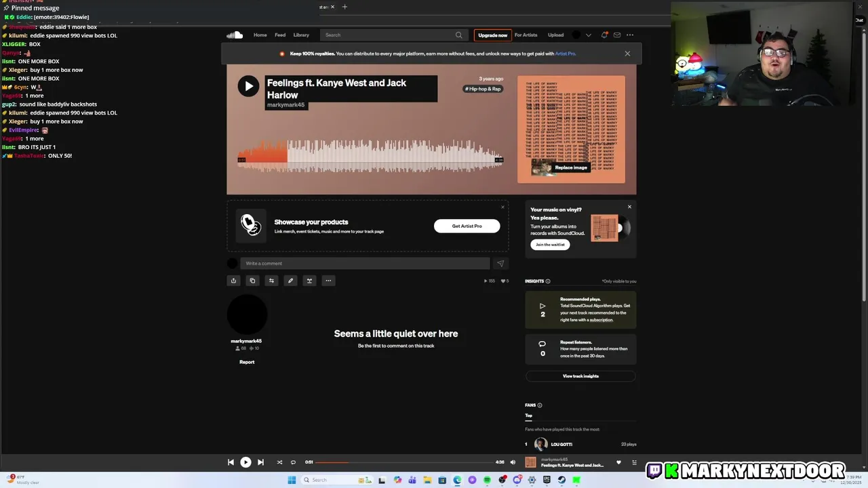Like the current track in player bar
This screenshot has height=488, width=868.
618,463
